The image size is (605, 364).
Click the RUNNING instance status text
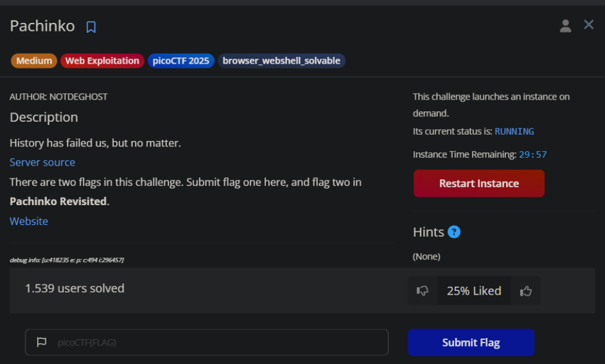click(514, 132)
